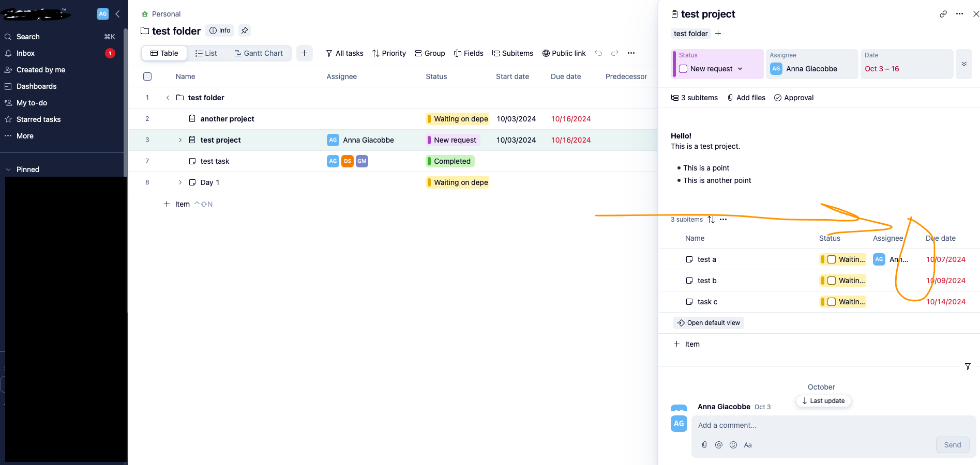Click the DS assignee avatar on test task

[348, 161]
